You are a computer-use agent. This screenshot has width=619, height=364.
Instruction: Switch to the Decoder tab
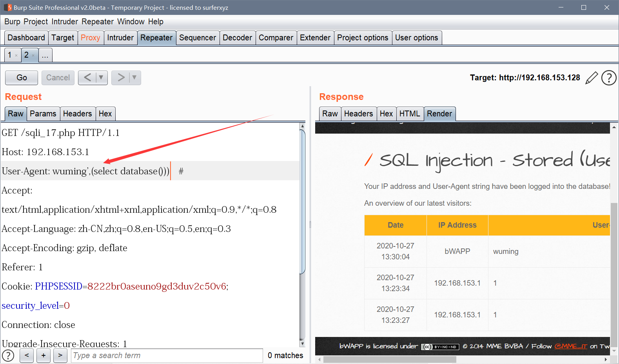click(x=237, y=38)
